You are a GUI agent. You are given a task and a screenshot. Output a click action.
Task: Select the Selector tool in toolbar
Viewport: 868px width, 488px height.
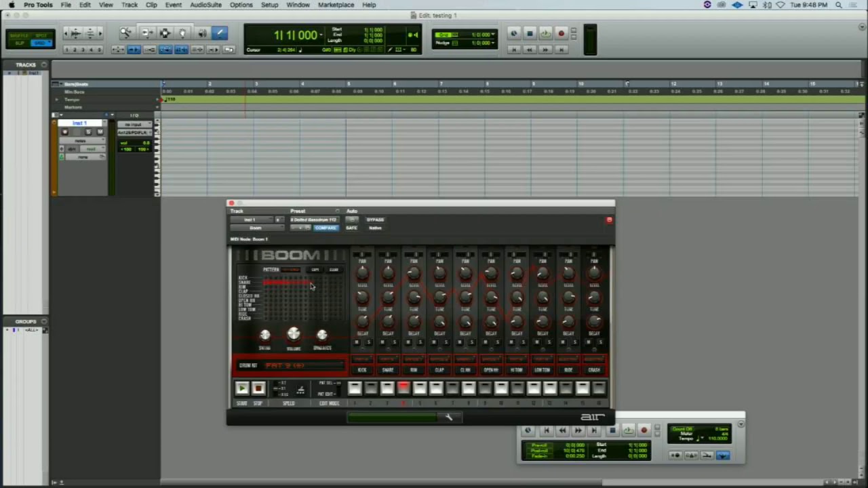pos(165,33)
